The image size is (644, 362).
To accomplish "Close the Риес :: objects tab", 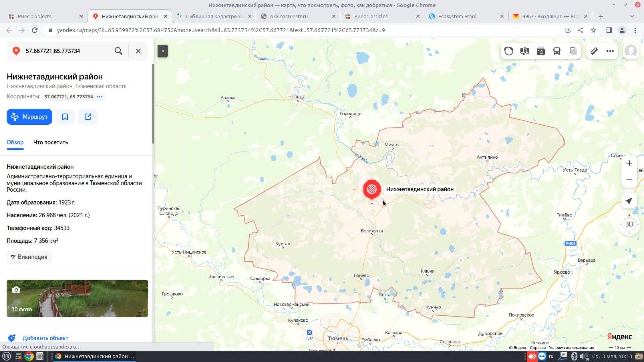I will (x=82, y=16).
